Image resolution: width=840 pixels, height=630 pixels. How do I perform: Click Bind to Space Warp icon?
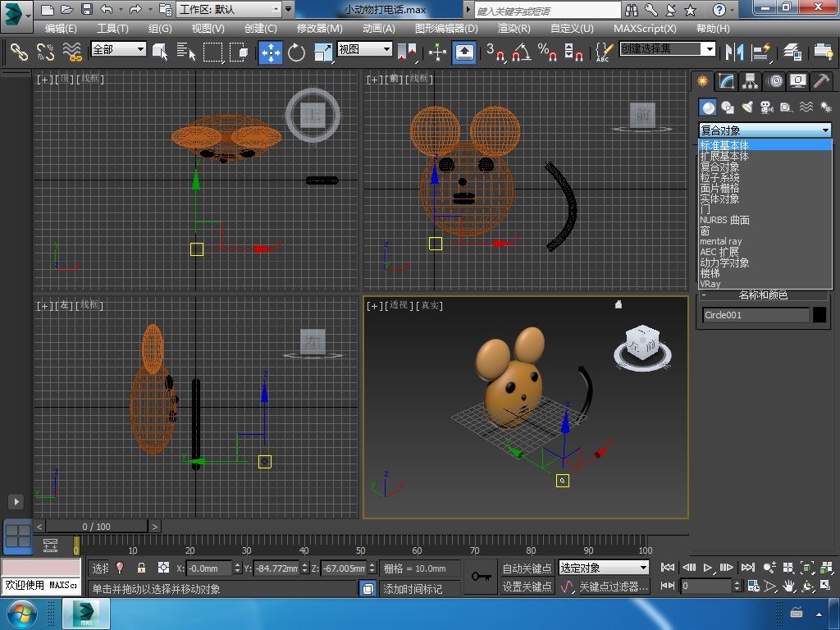point(72,52)
